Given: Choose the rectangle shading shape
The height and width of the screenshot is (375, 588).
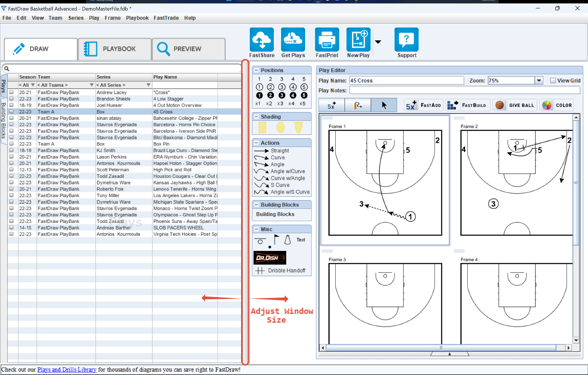Looking at the screenshot, I should tap(262, 127).
